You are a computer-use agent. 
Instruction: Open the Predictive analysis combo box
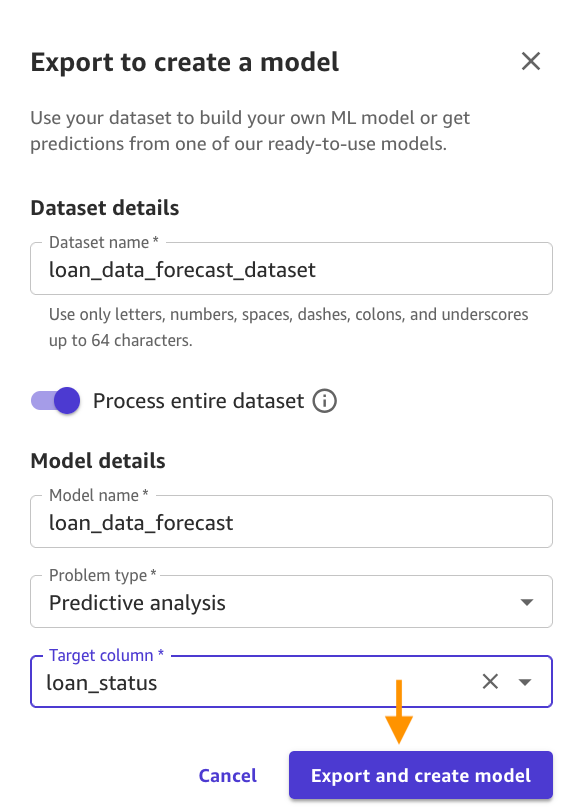pyautogui.click(x=291, y=602)
